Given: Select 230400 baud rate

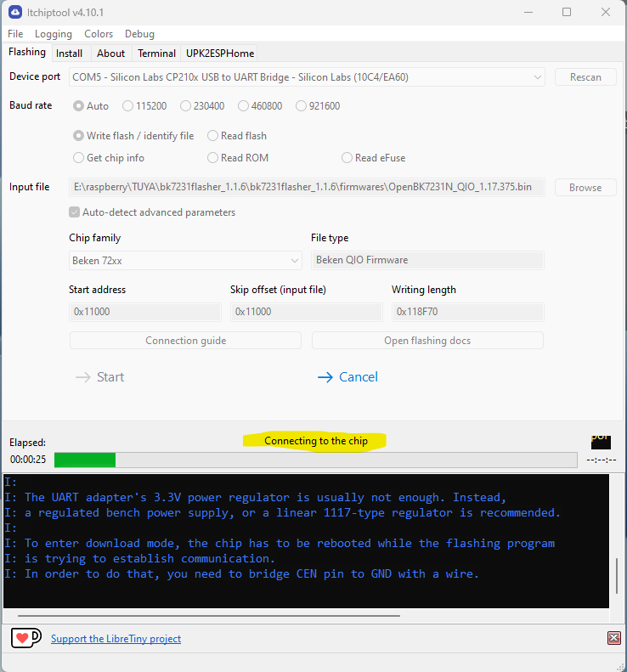Looking at the screenshot, I should pos(202,106).
